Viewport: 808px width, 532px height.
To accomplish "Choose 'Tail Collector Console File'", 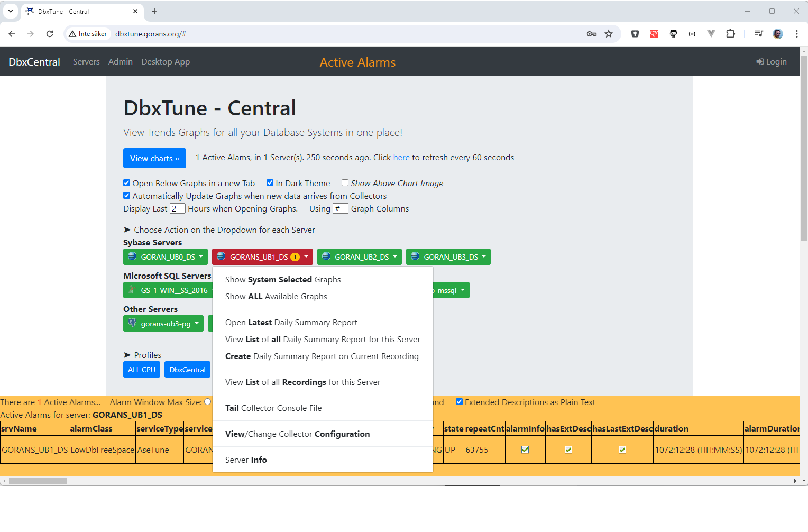I will tap(323, 408).
